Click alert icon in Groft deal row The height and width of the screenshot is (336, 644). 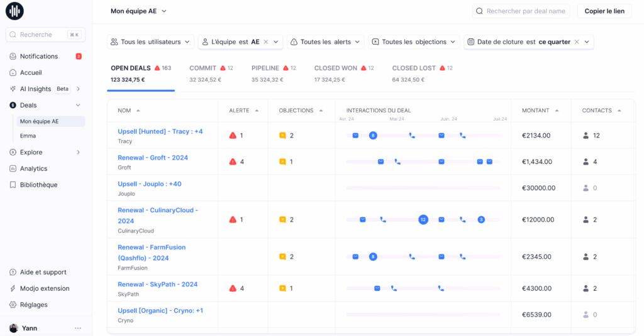(x=233, y=161)
